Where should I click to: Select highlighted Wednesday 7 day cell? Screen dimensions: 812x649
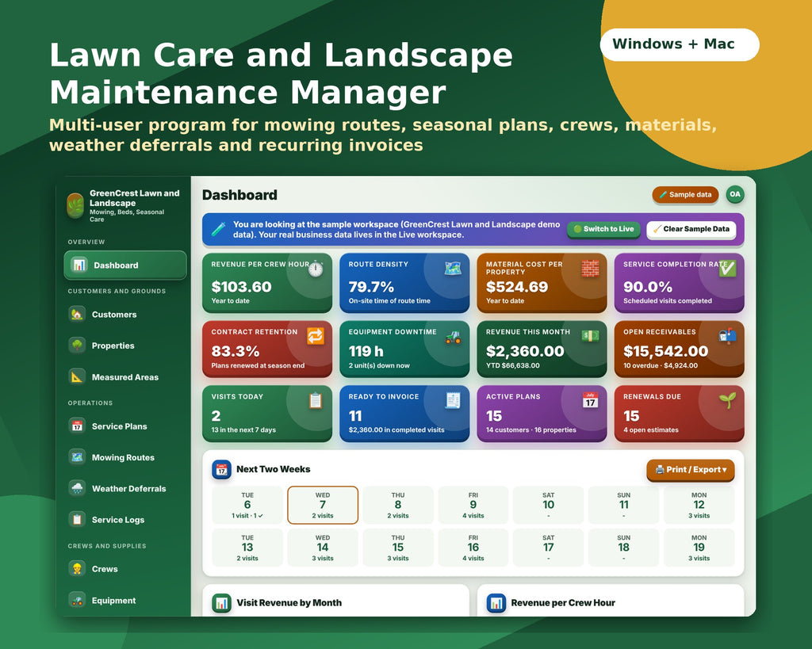[323, 505]
